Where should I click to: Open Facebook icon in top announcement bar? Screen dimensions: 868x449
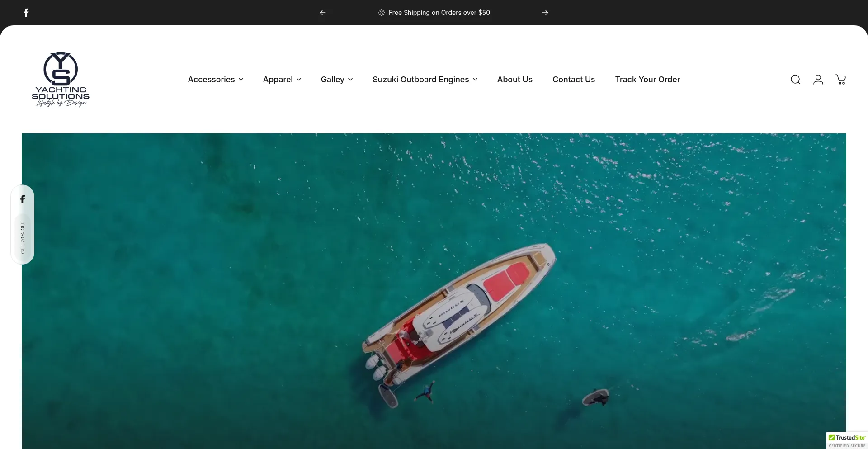click(x=26, y=13)
